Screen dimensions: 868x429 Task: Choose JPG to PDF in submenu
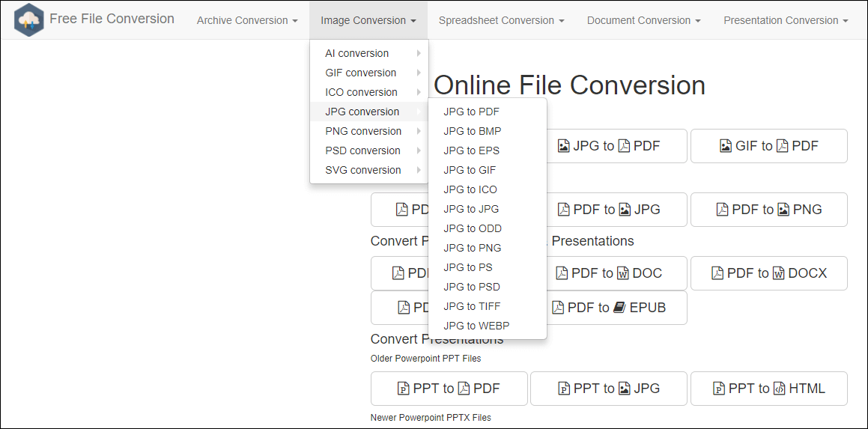pyautogui.click(x=487, y=112)
